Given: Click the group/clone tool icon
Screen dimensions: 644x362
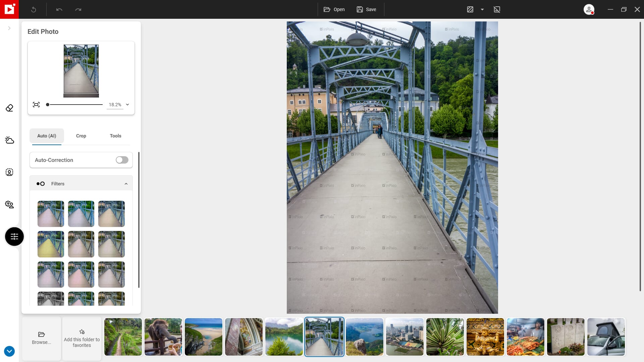Looking at the screenshot, I should [9, 204].
